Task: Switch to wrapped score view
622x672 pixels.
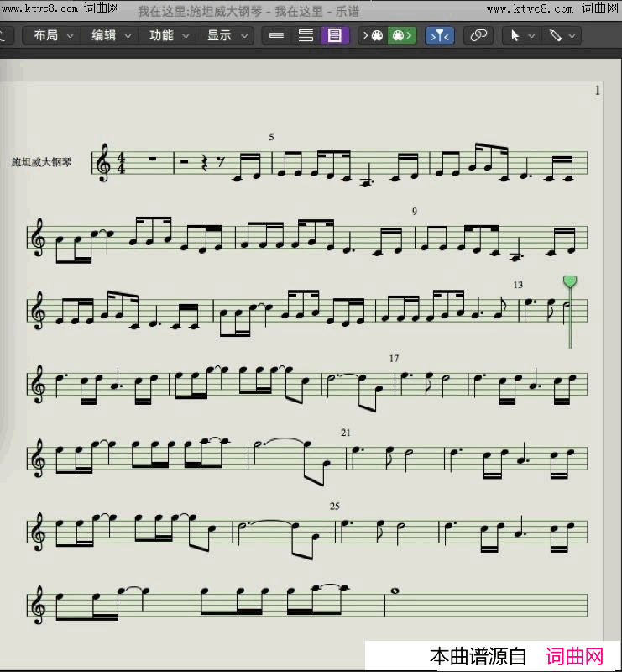Action: 306,35
